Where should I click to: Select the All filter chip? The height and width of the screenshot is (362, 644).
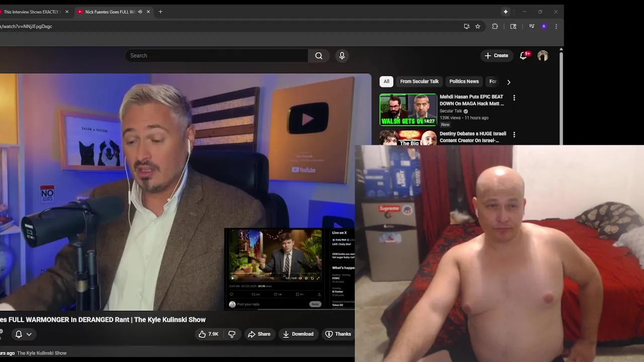point(386,81)
